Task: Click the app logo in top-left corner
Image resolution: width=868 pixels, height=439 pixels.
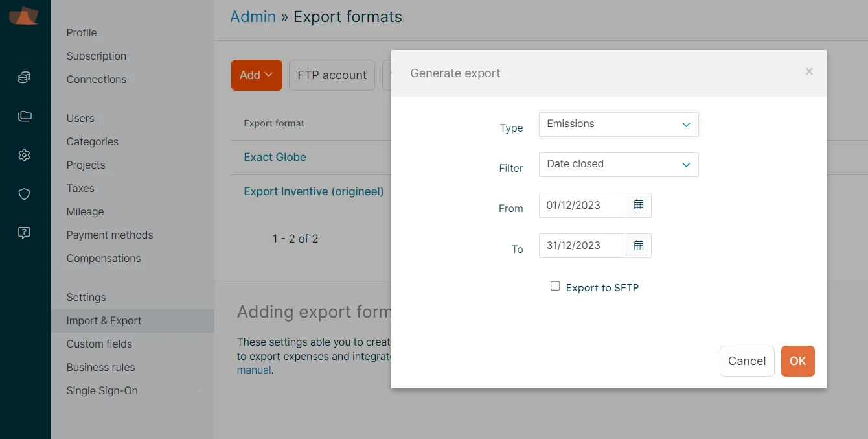Action: pyautogui.click(x=24, y=16)
